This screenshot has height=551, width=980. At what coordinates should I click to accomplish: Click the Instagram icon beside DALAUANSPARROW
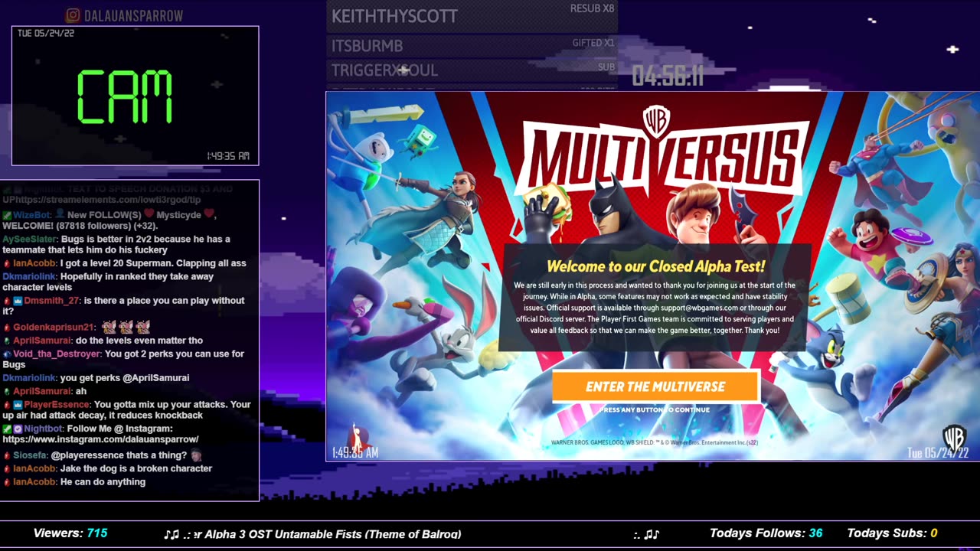click(73, 15)
